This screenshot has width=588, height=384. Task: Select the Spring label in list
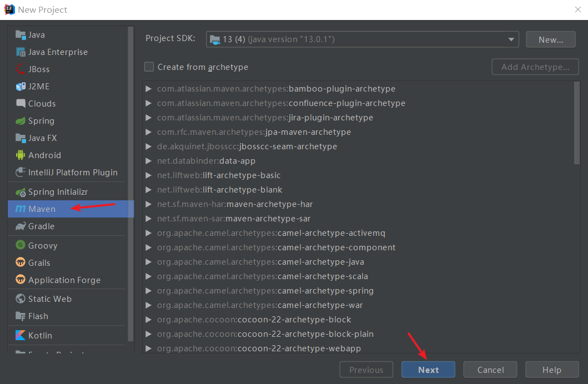point(41,121)
